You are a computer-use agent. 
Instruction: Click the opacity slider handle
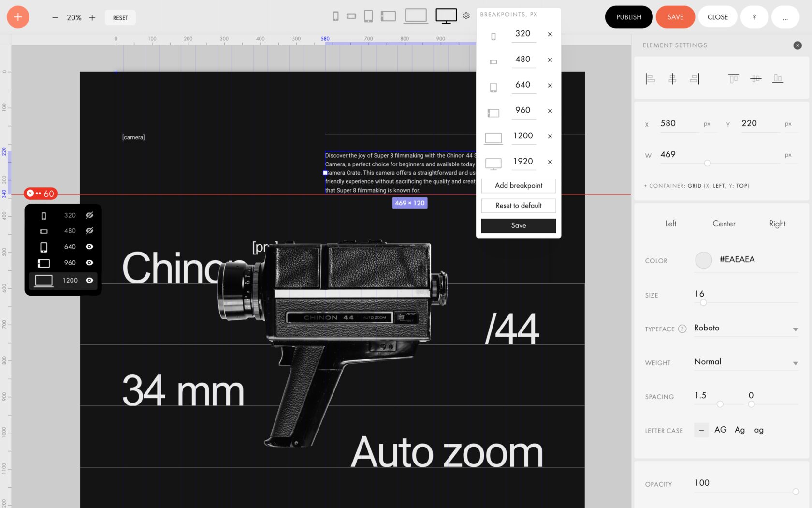pos(796,492)
